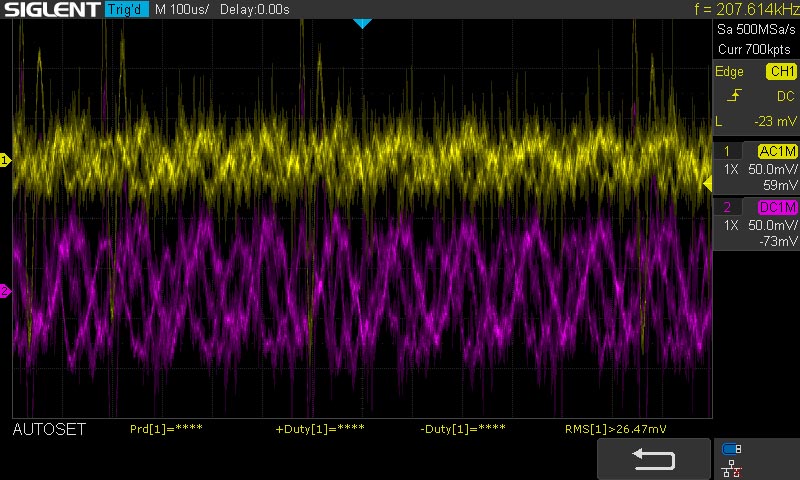Screen dimensions: 800x480
Task: Click the Delay:0.00s readout
Action: (255, 9)
